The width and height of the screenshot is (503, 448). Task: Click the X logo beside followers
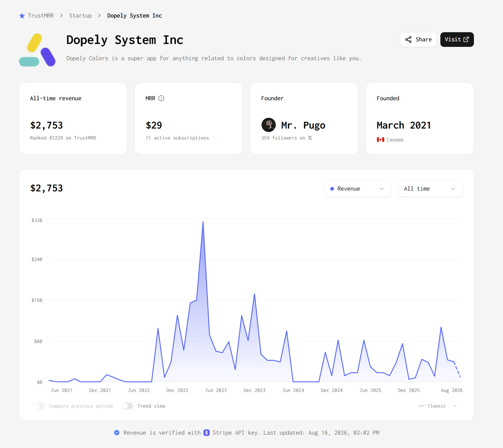(310, 138)
